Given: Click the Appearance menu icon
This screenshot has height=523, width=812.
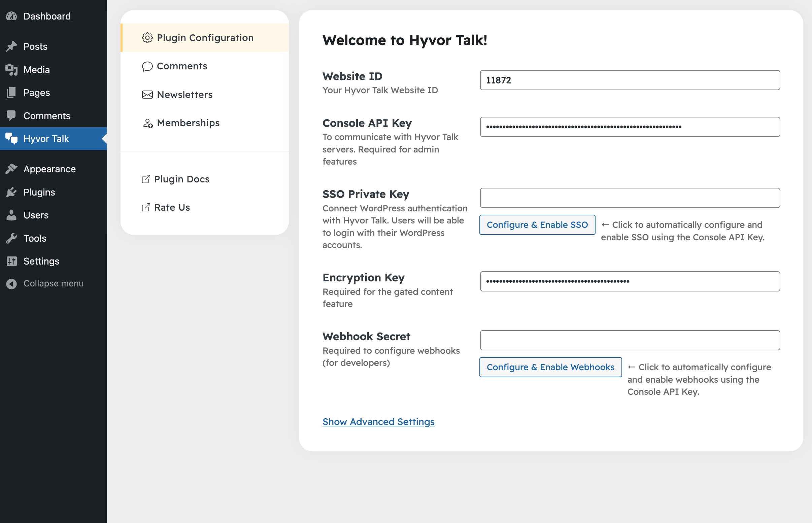Looking at the screenshot, I should tap(11, 169).
